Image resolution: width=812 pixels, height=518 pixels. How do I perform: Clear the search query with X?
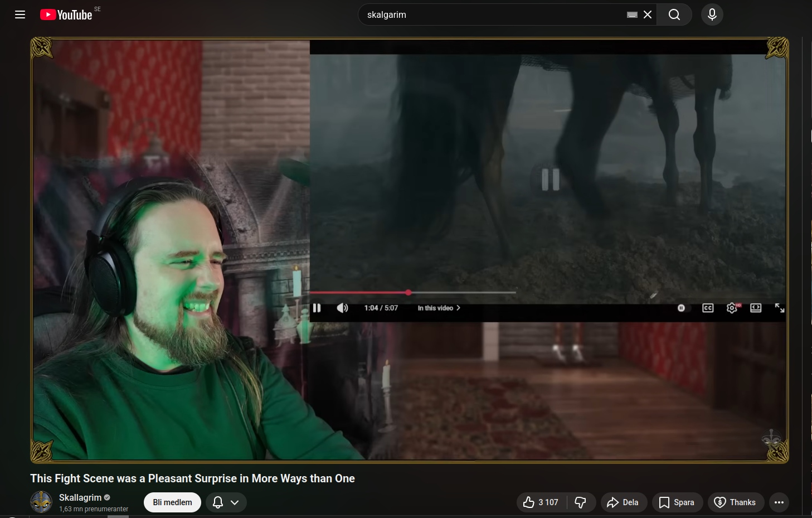648,14
